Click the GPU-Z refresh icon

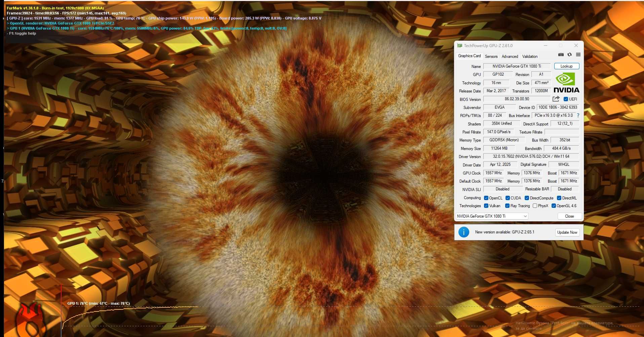[x=569, y=54]
